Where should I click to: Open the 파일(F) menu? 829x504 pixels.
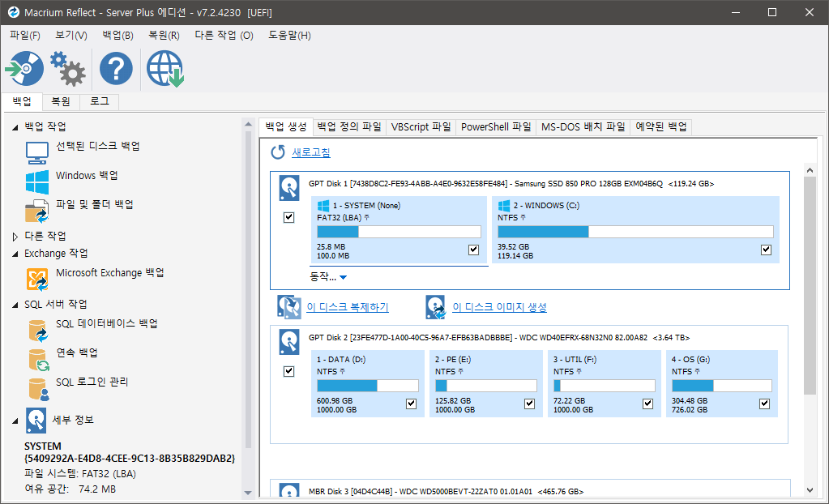[25, 36]
